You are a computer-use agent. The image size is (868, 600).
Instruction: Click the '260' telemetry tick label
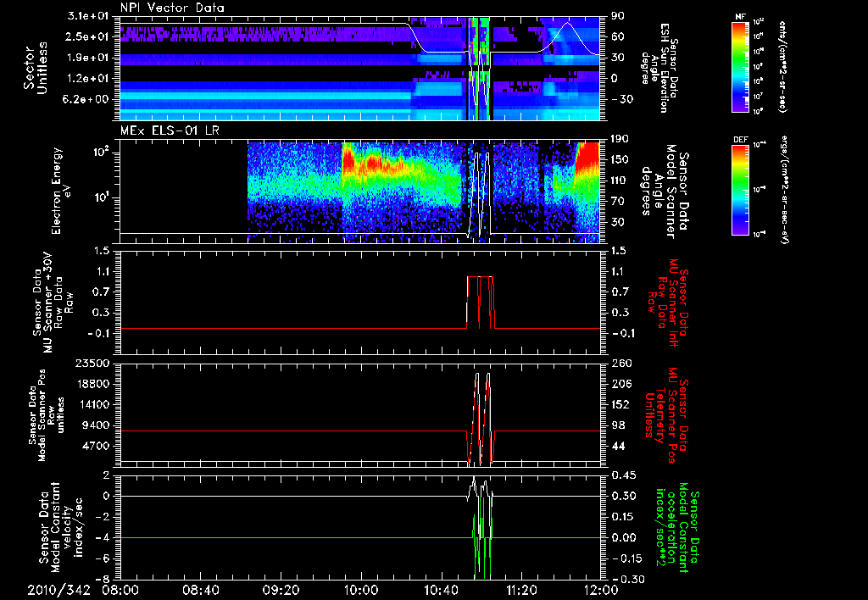tap(620, 363)
